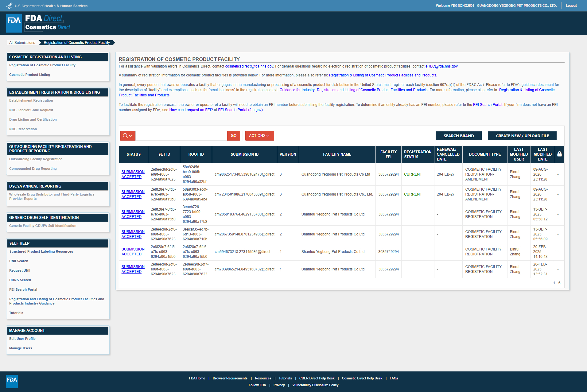Click the HHS eagle logo icon
Viewport: 587px width, 392px height.
[x=10, y=6]
